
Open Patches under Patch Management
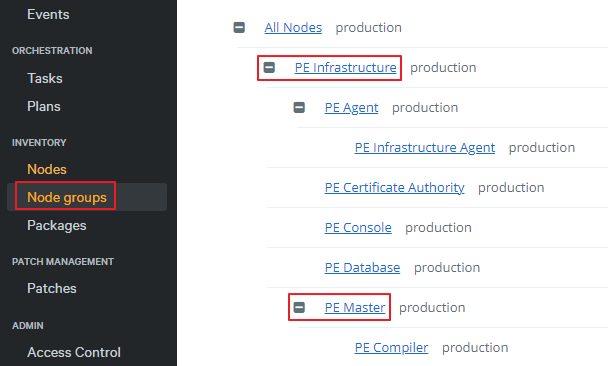pos(52,288)
